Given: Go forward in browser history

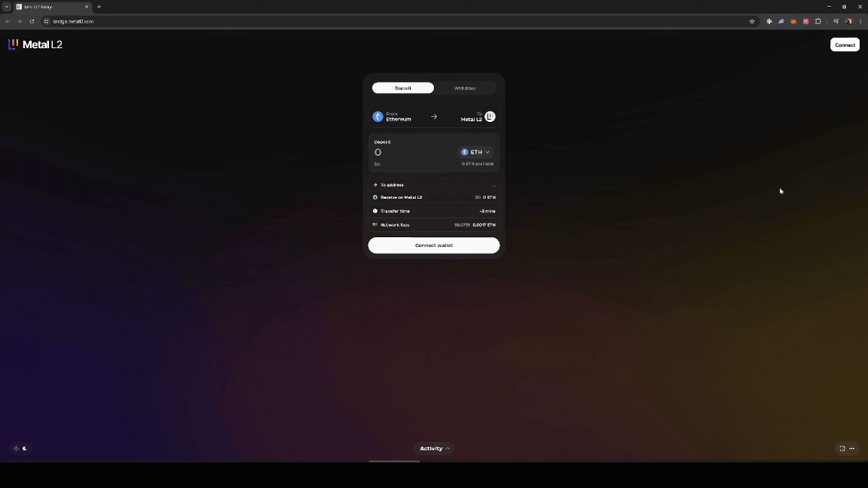Looking at the screenshot, I should 20,22.
